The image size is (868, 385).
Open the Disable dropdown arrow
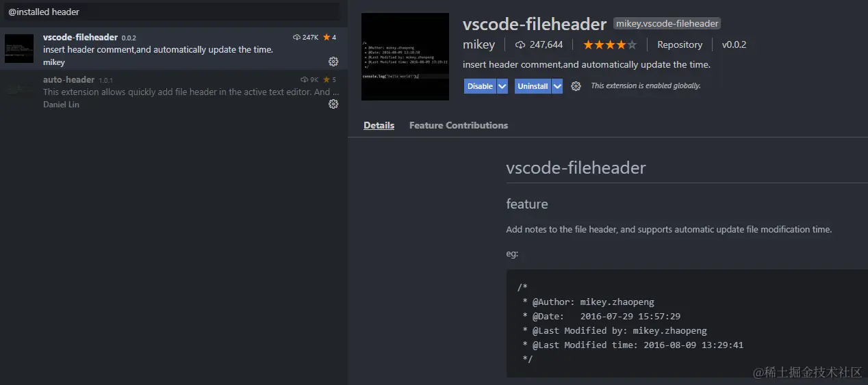point(502,86)
